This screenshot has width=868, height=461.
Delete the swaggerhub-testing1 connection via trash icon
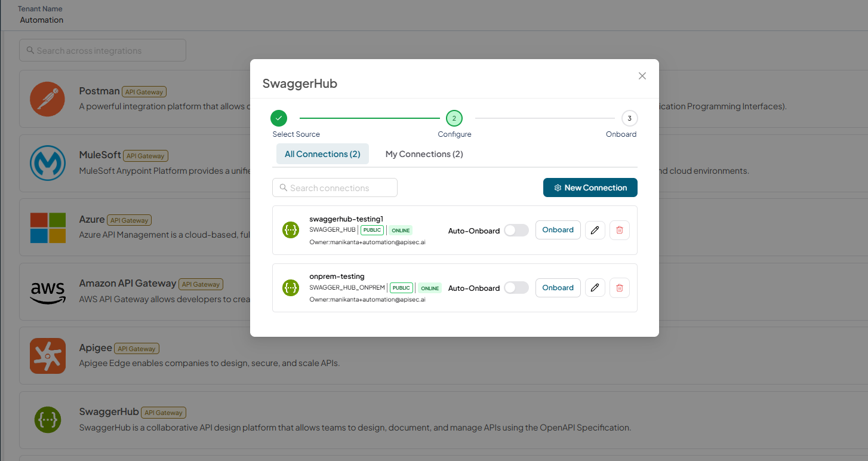click(x=619, y=230)
